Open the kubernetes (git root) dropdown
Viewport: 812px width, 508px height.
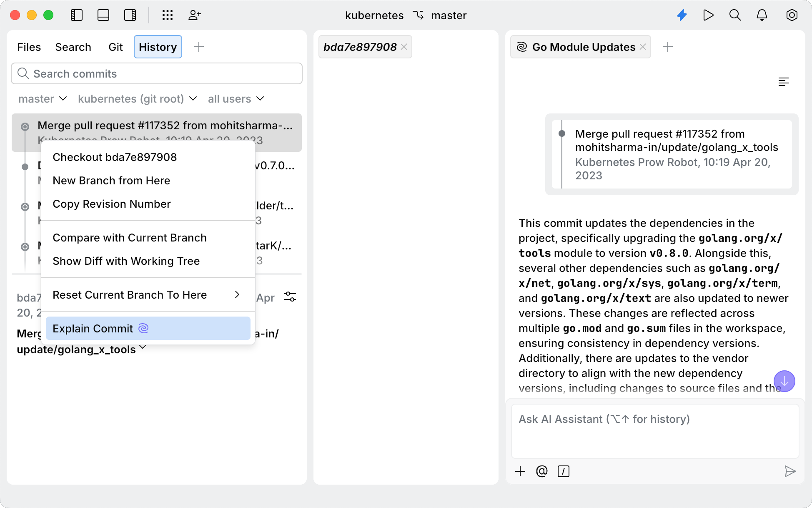[x=137, y=99]
